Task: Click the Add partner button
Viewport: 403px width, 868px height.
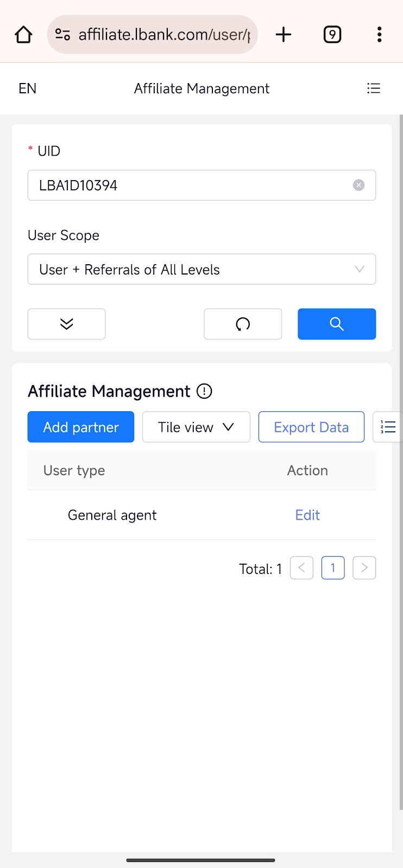Action: [81, 427]
